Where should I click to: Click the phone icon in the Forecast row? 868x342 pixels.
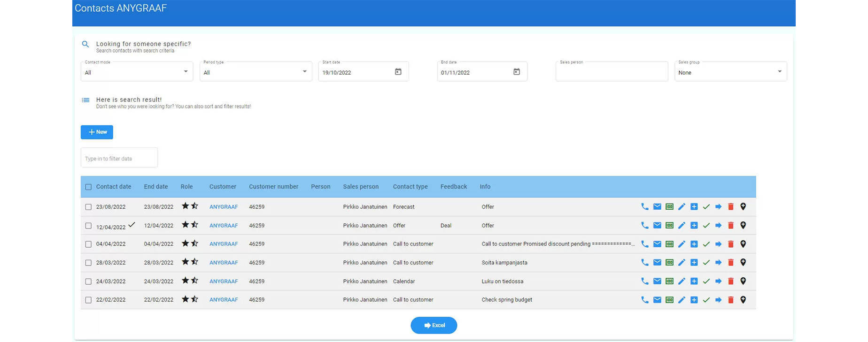pyautogui.click(x=645, y=207)
